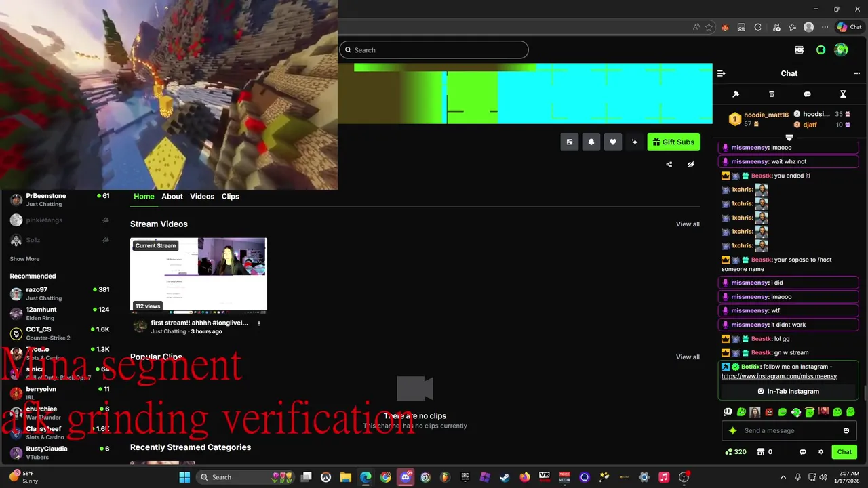
Task: Open PrBeenstone channel in the sidebar
Action: 60,199
